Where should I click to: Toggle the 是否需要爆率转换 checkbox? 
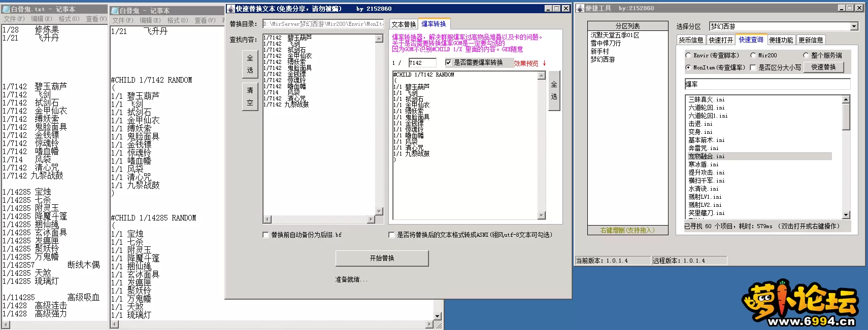pos(448,62)
